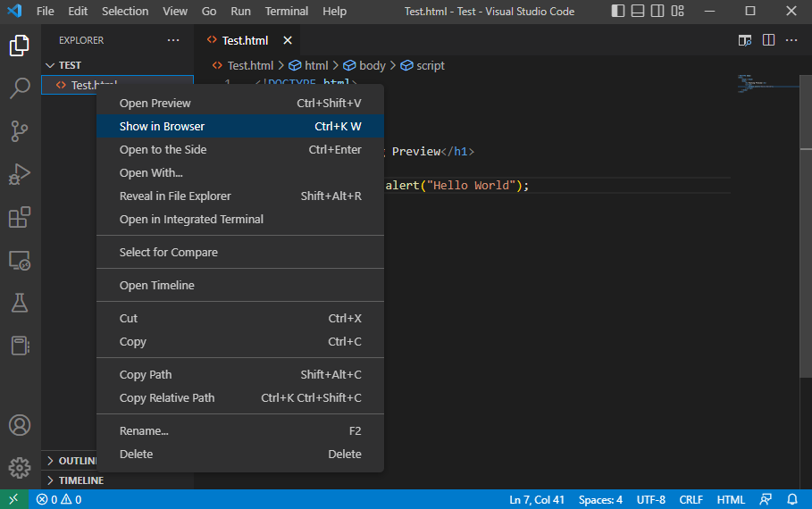This screenshot has height=509, width=812.
Task: Choose Open Timeline
Action: 240,286
